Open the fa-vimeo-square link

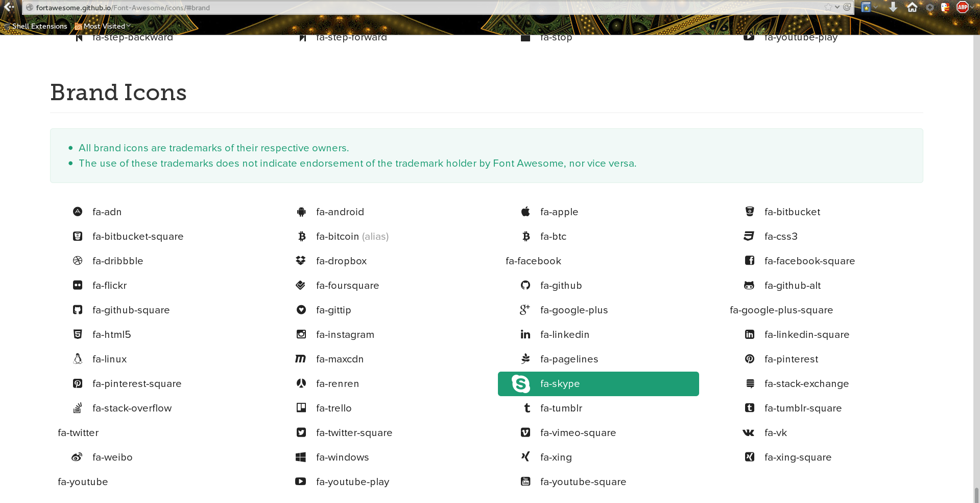[578, 433]
